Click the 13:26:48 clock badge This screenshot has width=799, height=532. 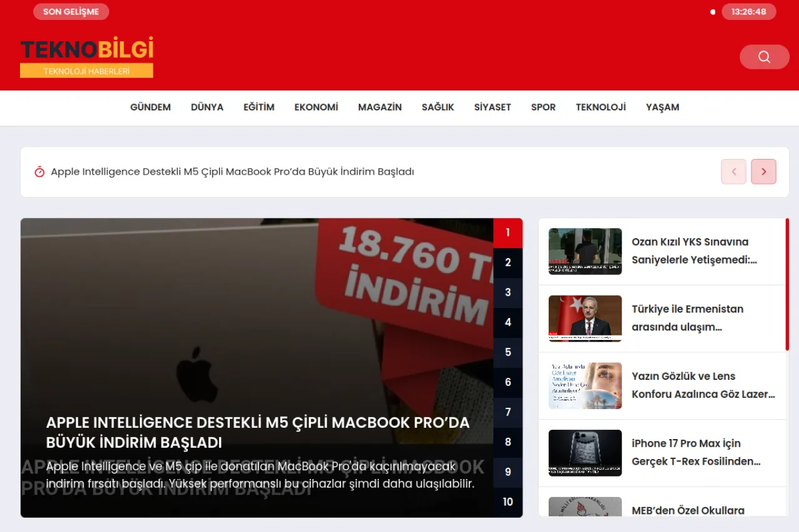pos(748,12)
